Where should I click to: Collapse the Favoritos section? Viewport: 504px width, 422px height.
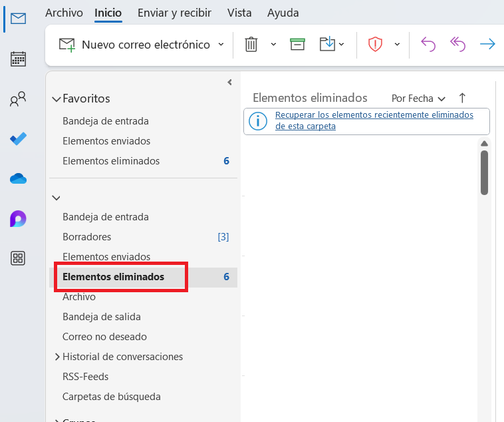pos(56,99)
